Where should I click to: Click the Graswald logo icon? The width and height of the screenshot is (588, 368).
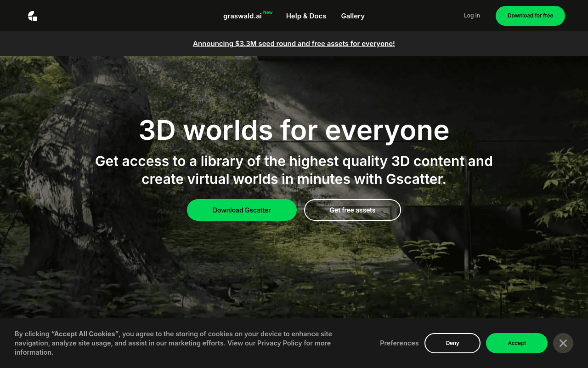tap(32, 16)
